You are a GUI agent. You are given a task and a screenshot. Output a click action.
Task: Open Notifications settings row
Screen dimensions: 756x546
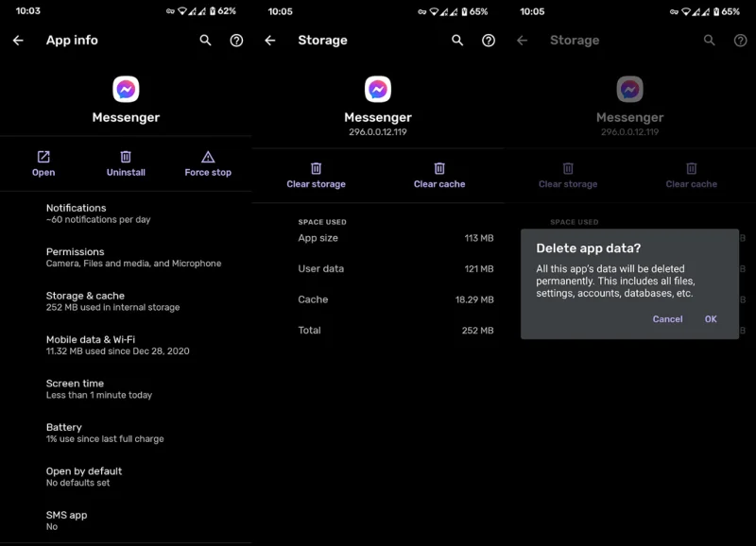(x=126, y=213)
